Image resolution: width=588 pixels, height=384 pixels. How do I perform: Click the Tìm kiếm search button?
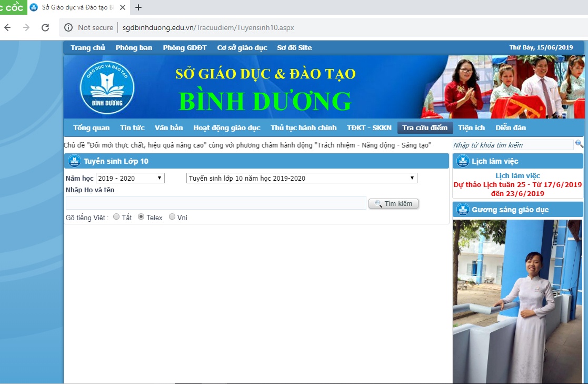(x=393, y=203)
